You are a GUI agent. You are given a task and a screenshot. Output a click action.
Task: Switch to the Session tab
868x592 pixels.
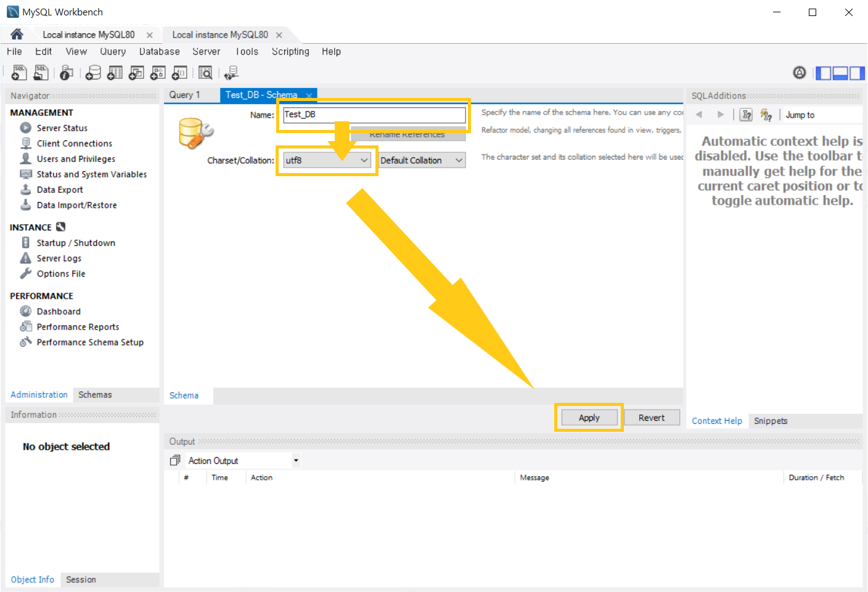tap(81, 579)
